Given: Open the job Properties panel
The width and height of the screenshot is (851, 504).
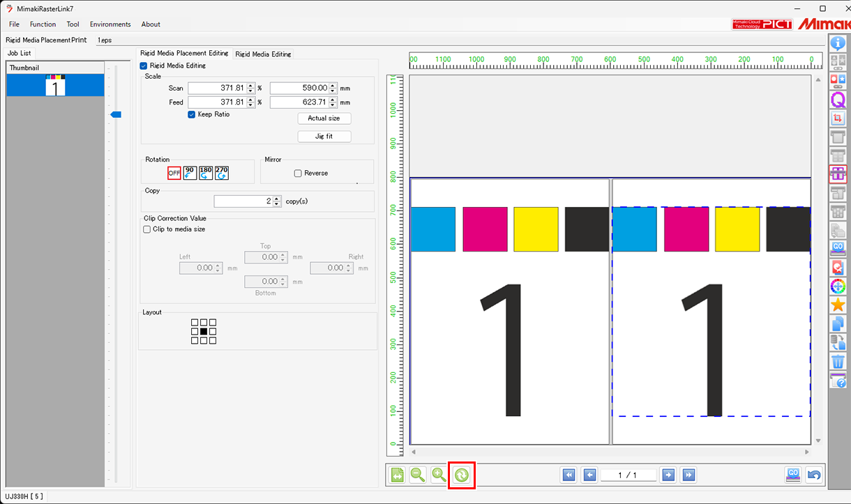Looking at the screenshot, I should (838, 43).
